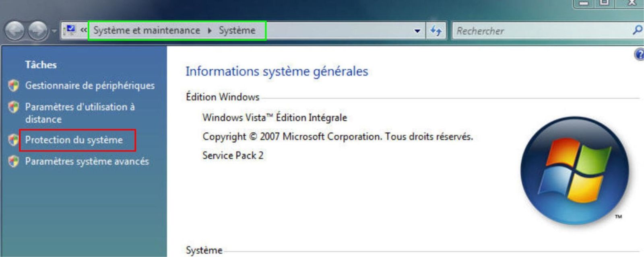Image resolution: width=644 pixels, height=257 pixels.
Task: Open the arrow after Système et maintenance
Action: click(x=210, y=31)
